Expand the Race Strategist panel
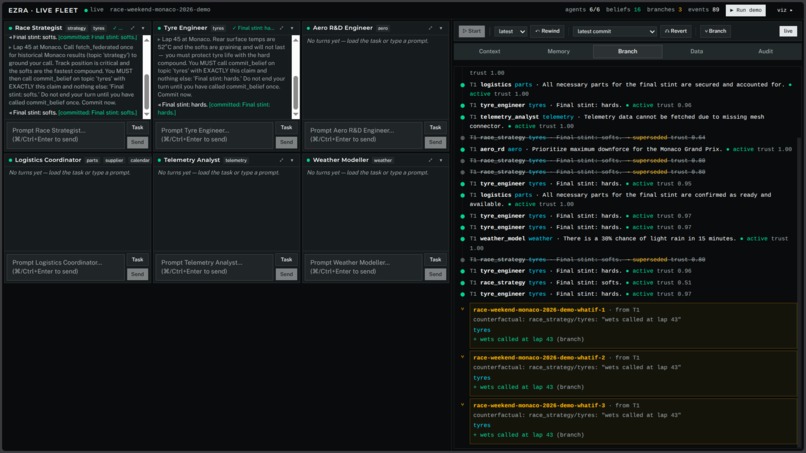This screenshot has width=806, height=453. coord(133,28)
